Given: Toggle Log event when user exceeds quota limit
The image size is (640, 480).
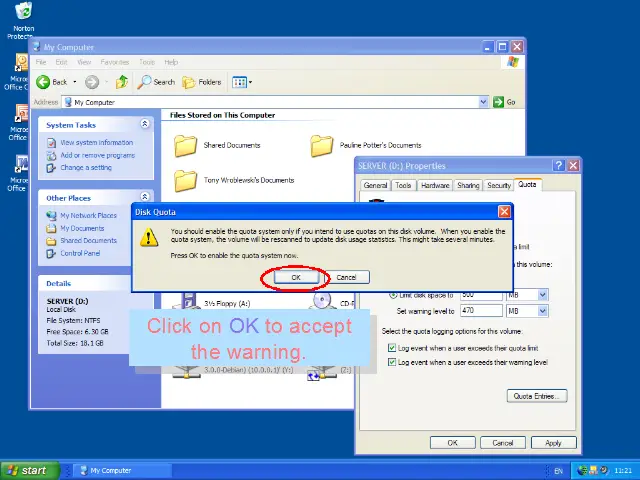Looking at the screenshot, I should [392, 348].
